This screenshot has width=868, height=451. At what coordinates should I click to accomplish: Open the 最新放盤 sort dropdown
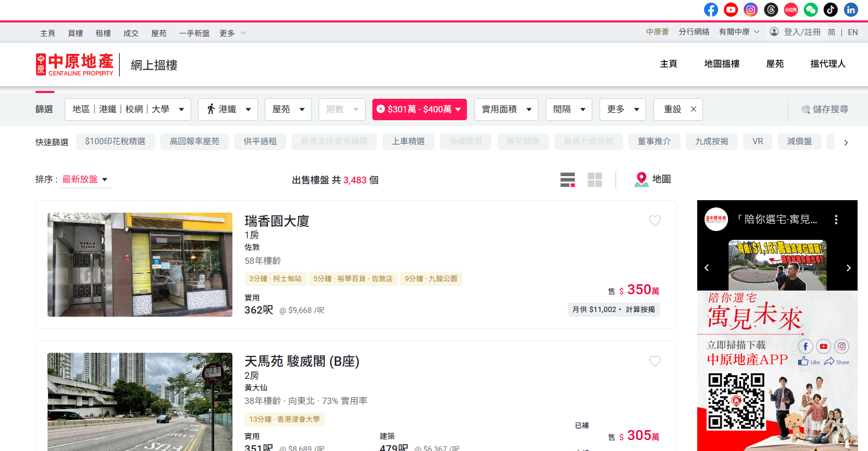pos(85,179)
